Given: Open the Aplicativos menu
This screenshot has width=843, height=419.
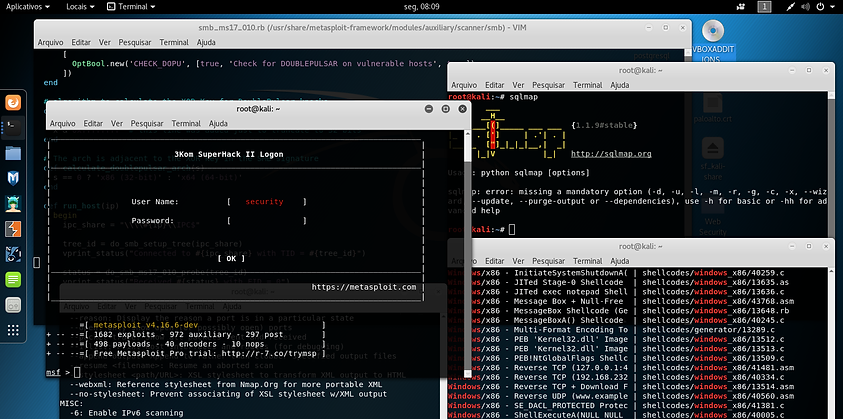Looking at the screenshot, I should point(27,6).
